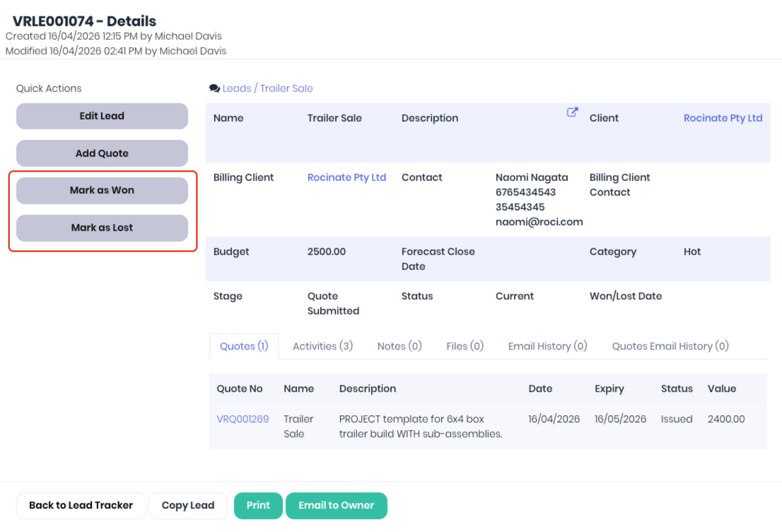Screen dimensions: 782x532
Task: Click quote expiry date 16/05/2026
Action: point(620,419)
